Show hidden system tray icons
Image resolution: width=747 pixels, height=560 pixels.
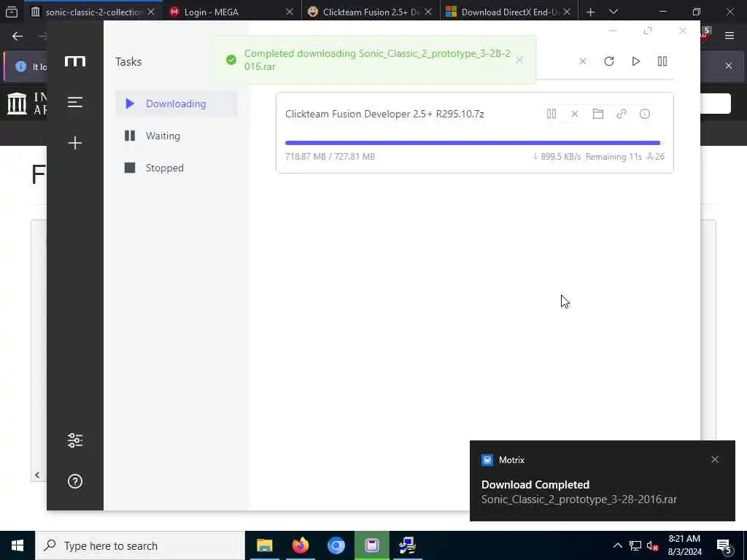tap(617, 545)
